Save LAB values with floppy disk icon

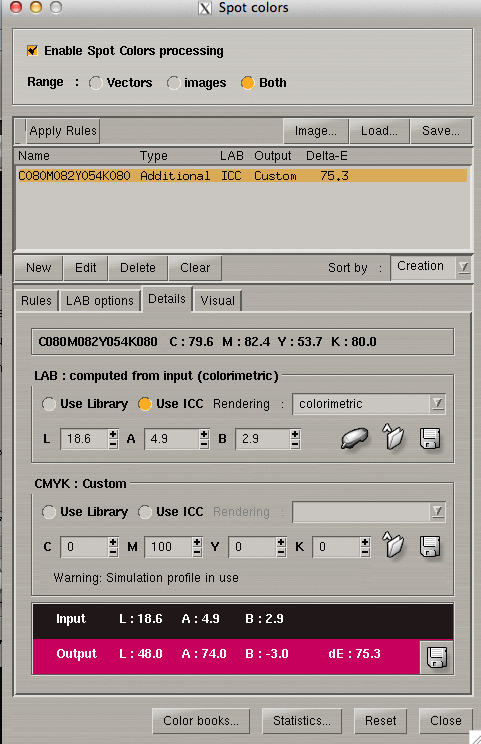430,438
